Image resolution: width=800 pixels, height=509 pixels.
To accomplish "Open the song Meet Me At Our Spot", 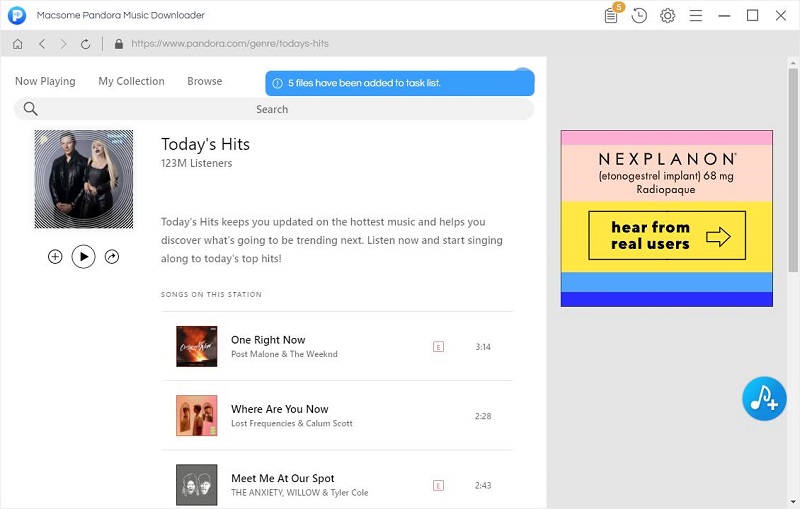I will coord(283,478).
